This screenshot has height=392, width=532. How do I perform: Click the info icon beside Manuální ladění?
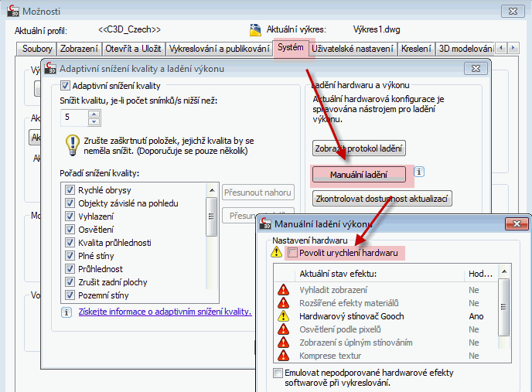[x=419, y=172]
